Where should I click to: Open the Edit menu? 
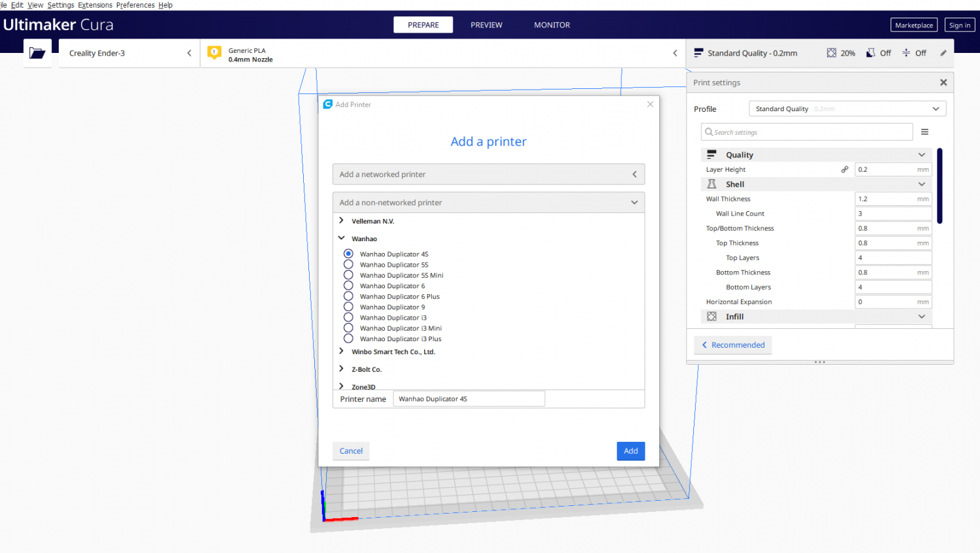[17, 5]
